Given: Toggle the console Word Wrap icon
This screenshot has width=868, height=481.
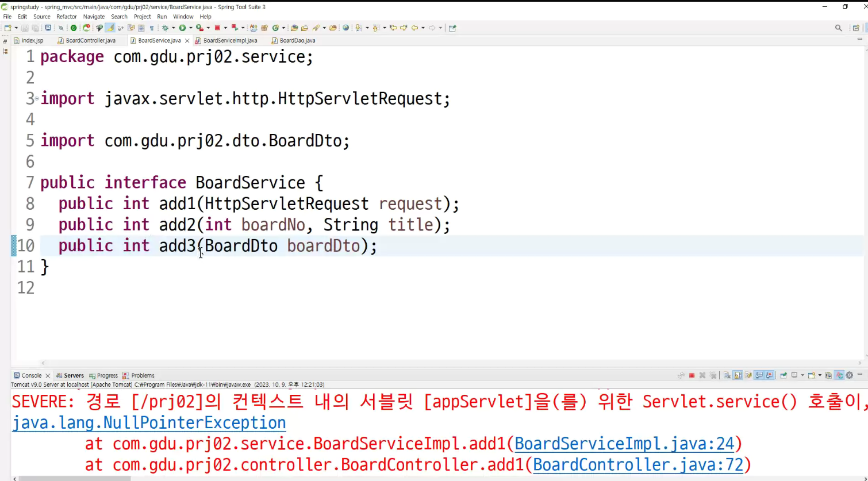Looking at the screenshot, I should [x=748, y=375].
